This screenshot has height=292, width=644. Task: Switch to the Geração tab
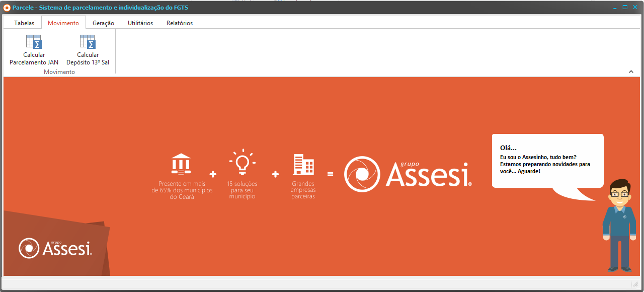coord(103,23)
